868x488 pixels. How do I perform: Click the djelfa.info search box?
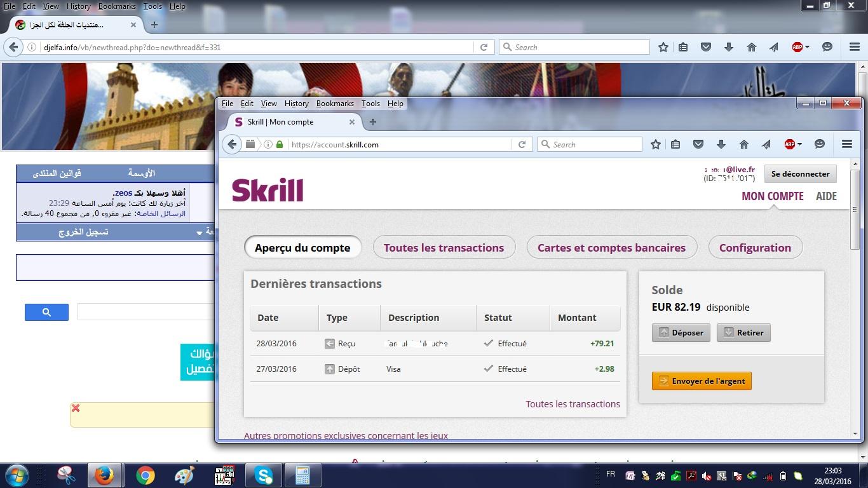575,47
